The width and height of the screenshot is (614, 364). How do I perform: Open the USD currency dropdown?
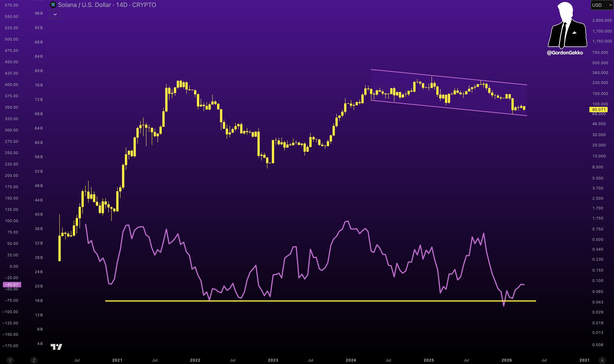coord(601,5)
